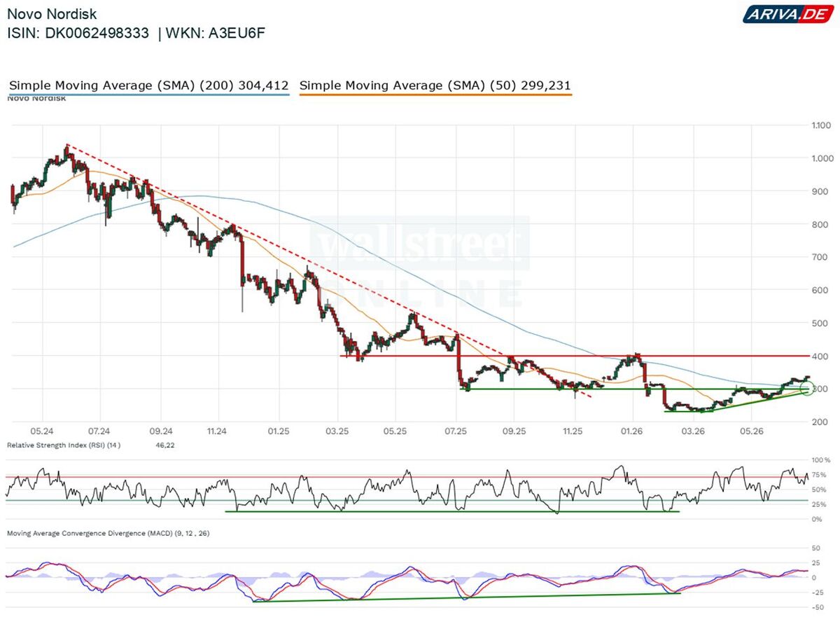Screen dimensions: 840x617
Task: Click the MACD -50 scale label
Action: pyautogui.click(x=816, y=606)
